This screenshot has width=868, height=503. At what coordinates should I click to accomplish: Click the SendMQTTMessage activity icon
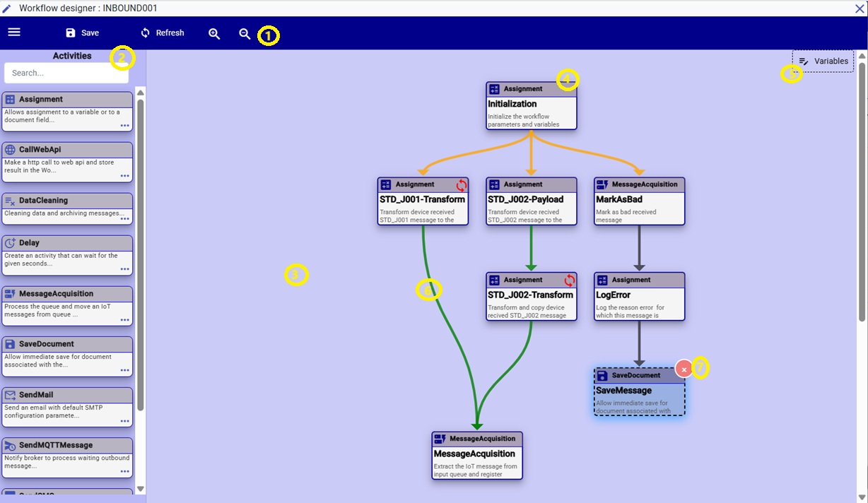(10, 446)
